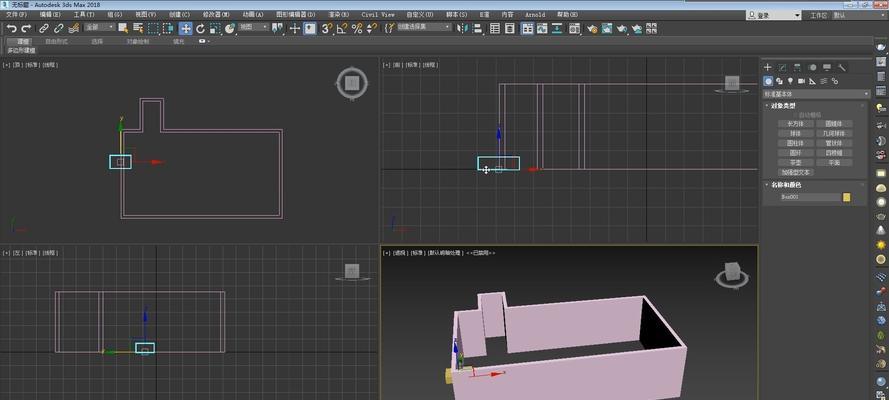Pick the Rectangular Selection Region tool

tap(154, 28)
